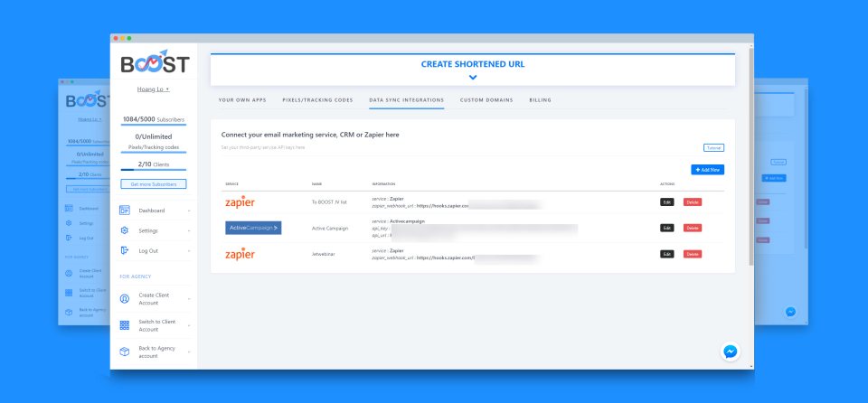
Task: Open the Your Own Apps tab
Action: (242, 100)
